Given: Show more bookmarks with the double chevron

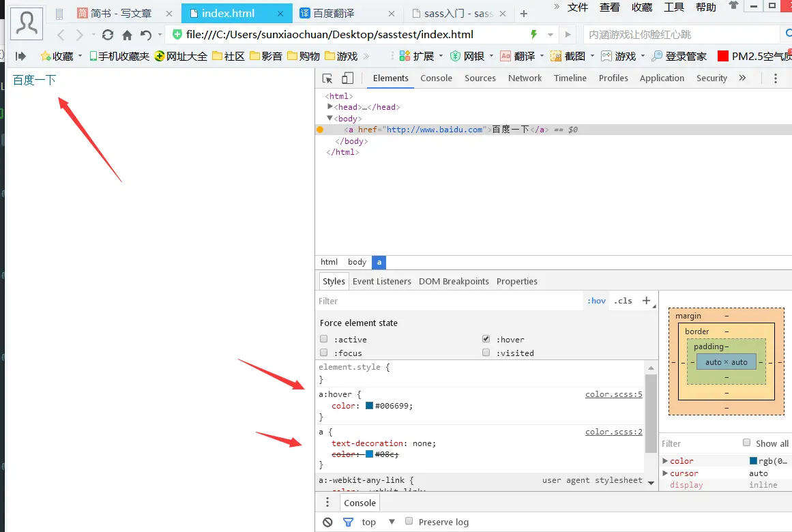Looking at the screenshot, I should click(366, 56).
